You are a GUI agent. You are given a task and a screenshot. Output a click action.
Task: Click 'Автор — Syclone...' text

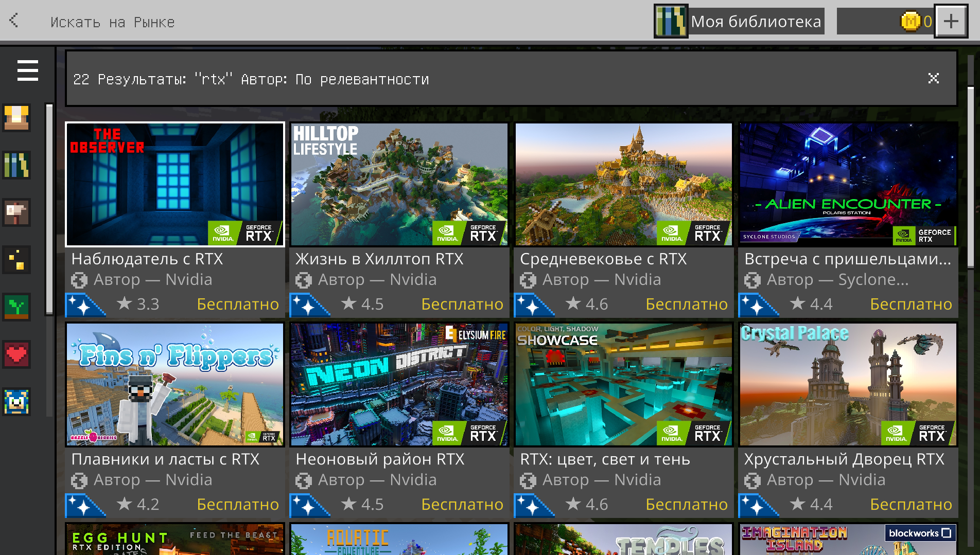click(837, 279)
